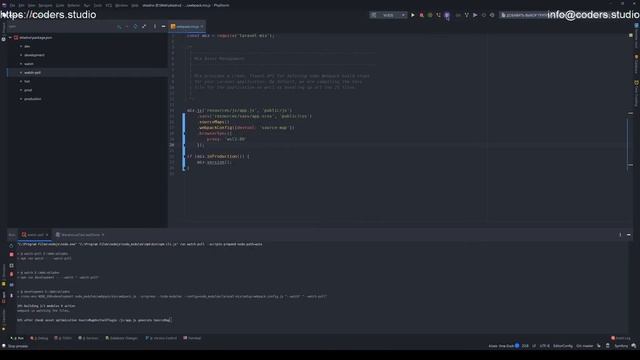Click the Symfony status bar entry
This screenshot has width=640, height=360.
[621, 346]
